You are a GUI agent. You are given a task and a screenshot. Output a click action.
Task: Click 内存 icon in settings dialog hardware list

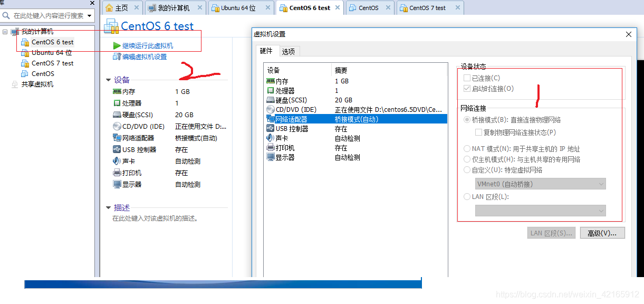click(271, 81)
